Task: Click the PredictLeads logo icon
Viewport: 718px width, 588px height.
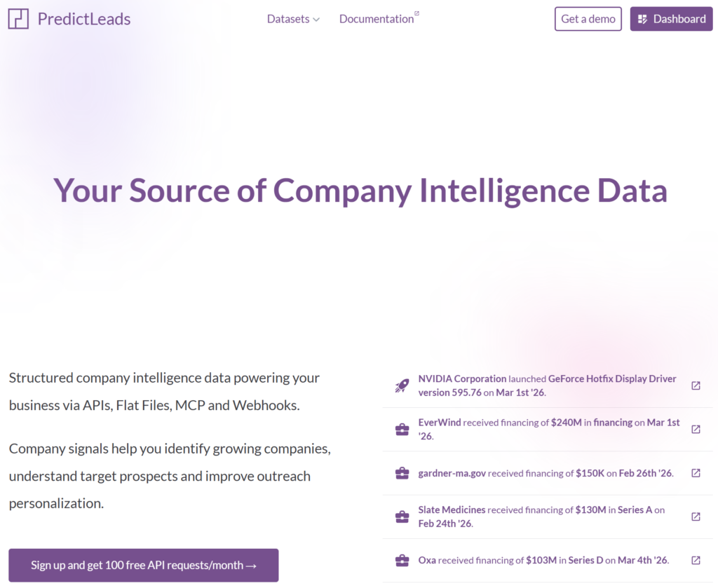Action: click(18, 18)
